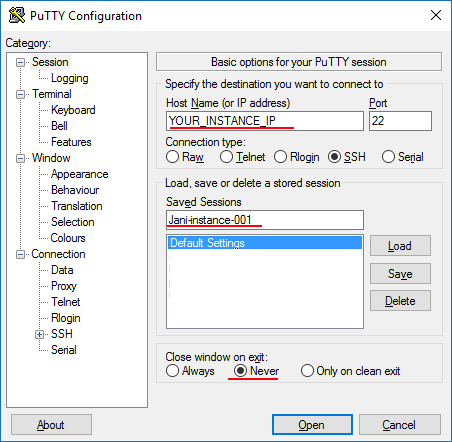The image size is (452, 442).
Task: Select the Serial connection type radio
Action: tap(388, 157)
